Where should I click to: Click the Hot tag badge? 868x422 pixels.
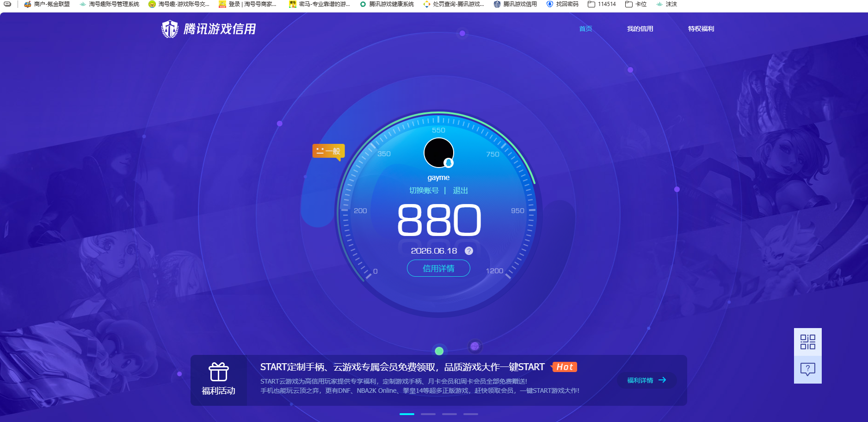564,367
